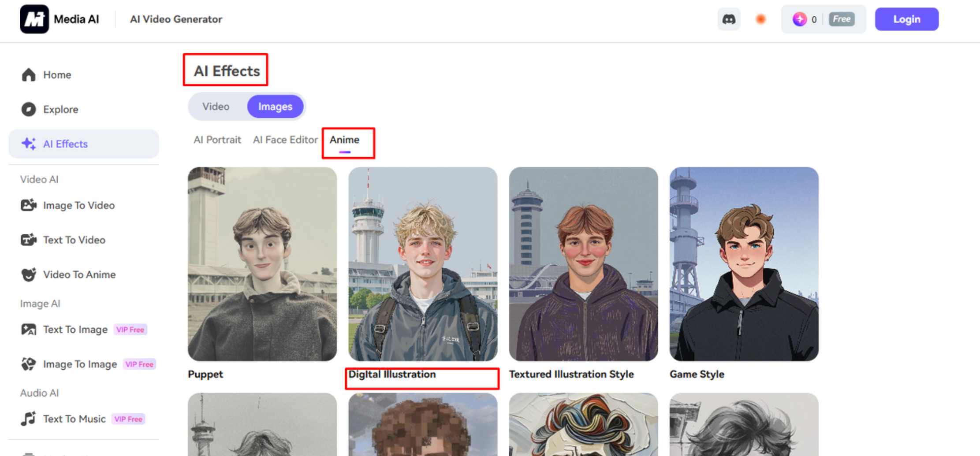Image resolution: width=980 pixels, height=456 pixels.
Task: Open Text To Image tool
Action: click(x=75, y=330)
